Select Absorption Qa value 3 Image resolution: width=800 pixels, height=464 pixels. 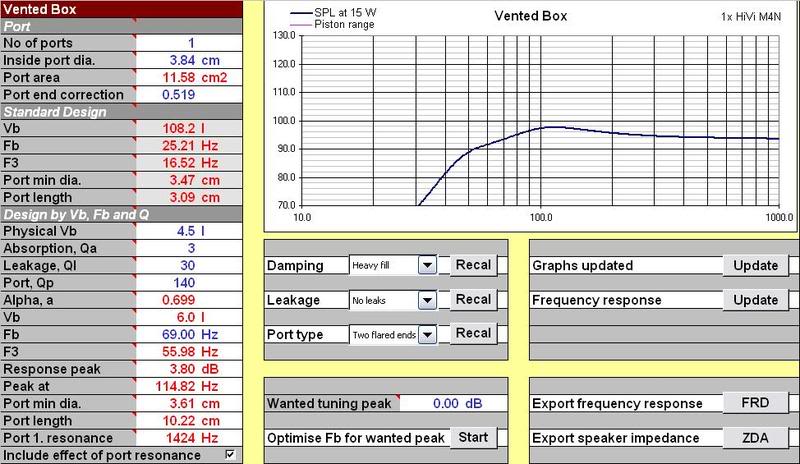pyautogui.click(x=191, y=248)
